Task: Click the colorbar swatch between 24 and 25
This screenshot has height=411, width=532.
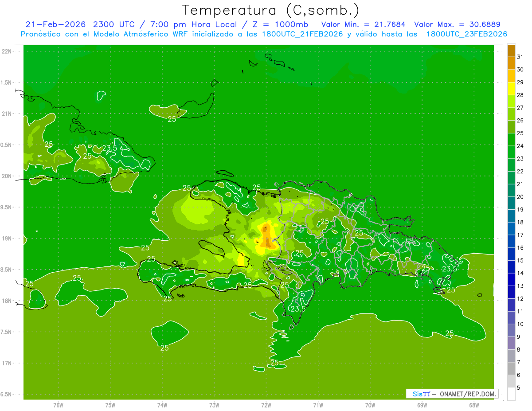Action: click(x=511, y=140)
